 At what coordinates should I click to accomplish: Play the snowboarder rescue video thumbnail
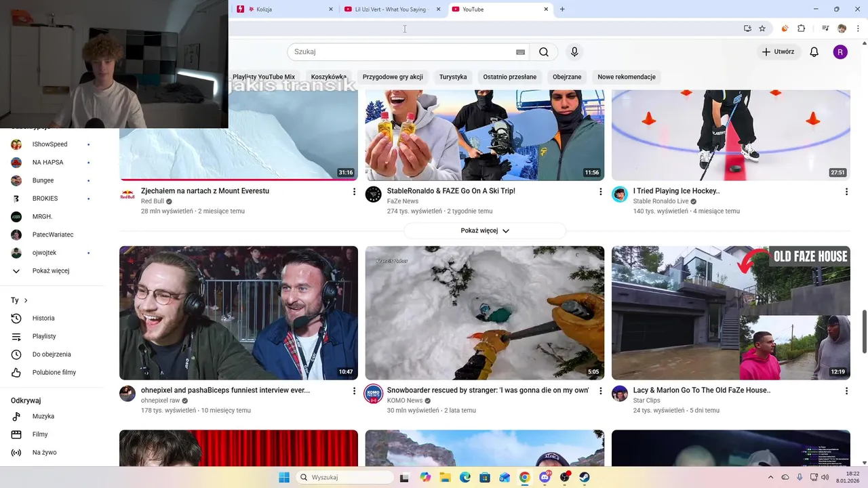tap(485, 313)
